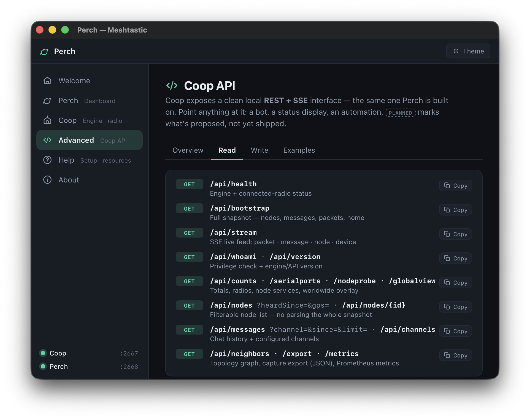
Task: Click the copy icon for /api/whoami row
Action: pyautogui.click(x=447, y=258)
